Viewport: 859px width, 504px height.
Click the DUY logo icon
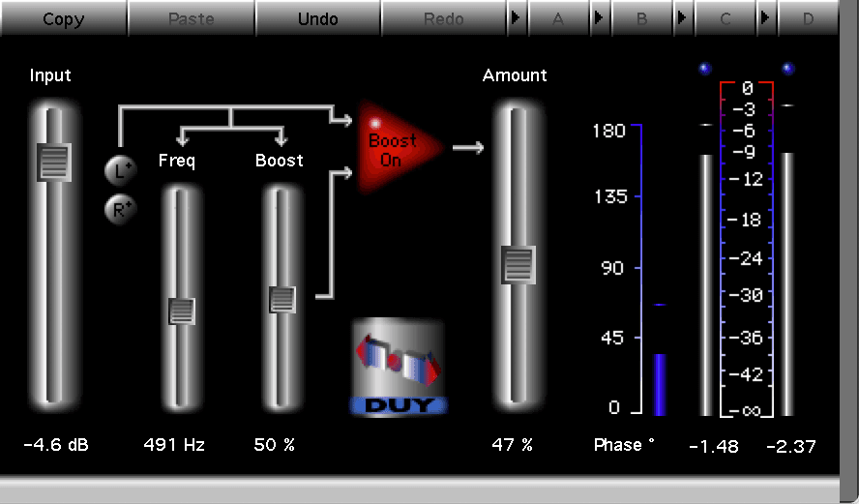(399, 368)
